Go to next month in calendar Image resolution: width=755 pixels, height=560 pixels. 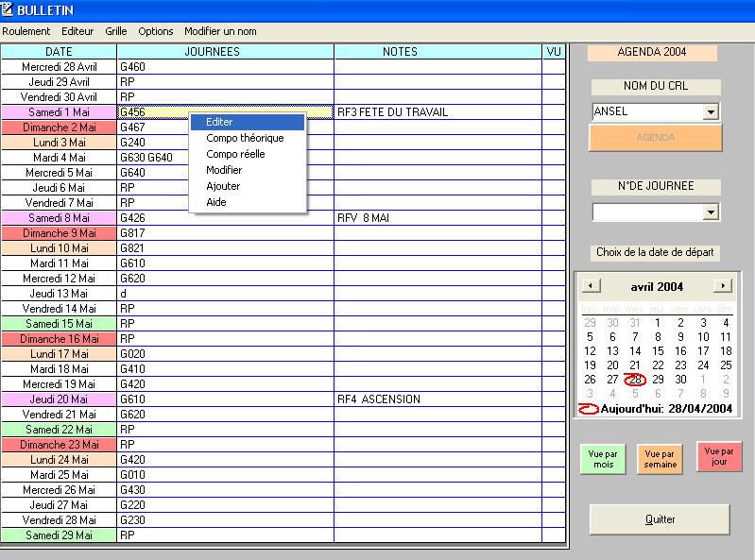coord(723,286)
